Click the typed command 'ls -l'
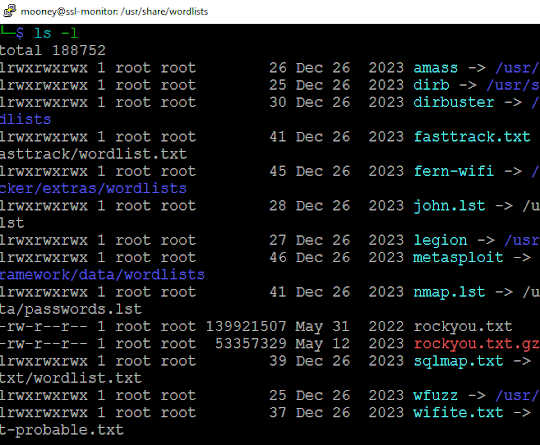This screenshot has width=540, height=445. tap(56, 33)
